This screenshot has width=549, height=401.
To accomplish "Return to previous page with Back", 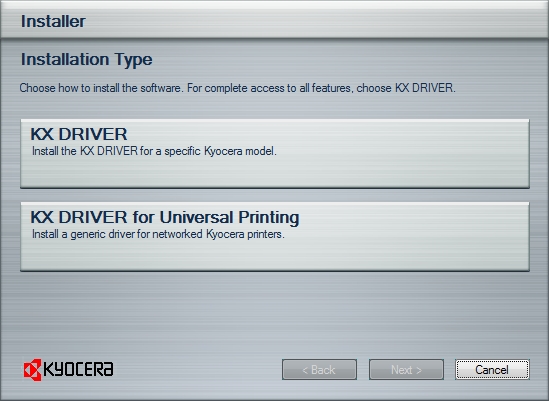I will click(x=319, y=369).
